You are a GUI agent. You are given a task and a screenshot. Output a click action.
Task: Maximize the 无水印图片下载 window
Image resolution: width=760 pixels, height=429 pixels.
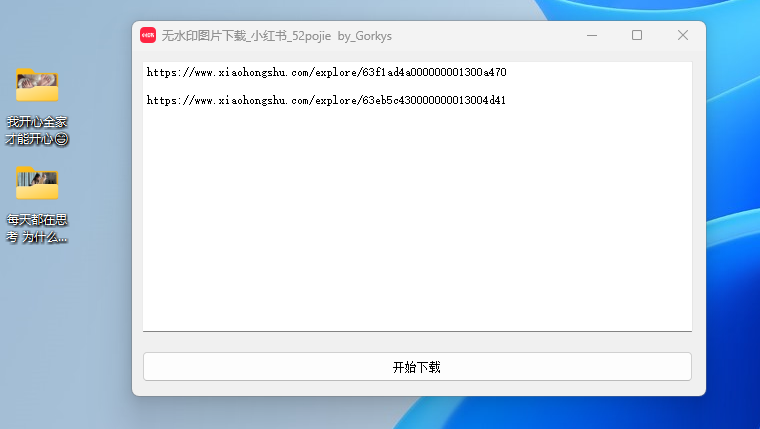point(637,35)
